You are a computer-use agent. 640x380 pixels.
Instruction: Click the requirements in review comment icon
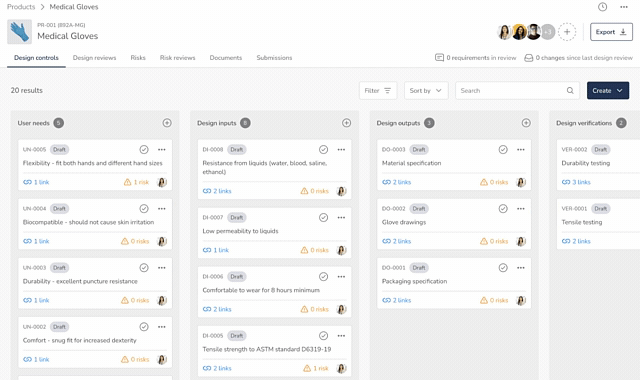pos(439,58)
